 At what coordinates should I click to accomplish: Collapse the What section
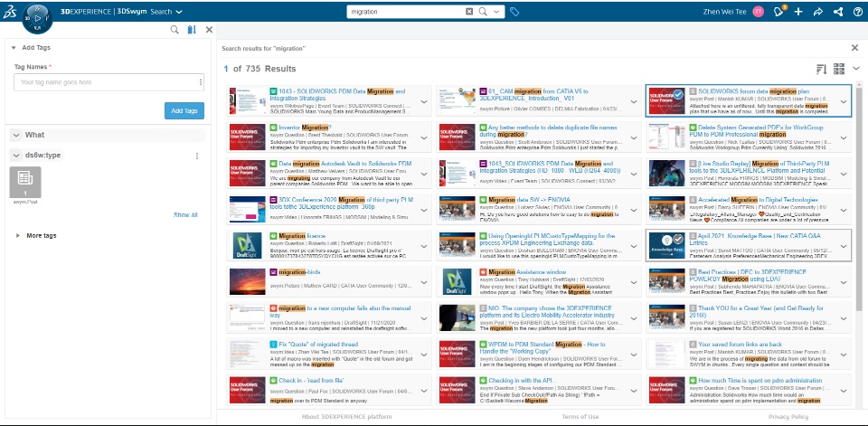pos(16,135)
